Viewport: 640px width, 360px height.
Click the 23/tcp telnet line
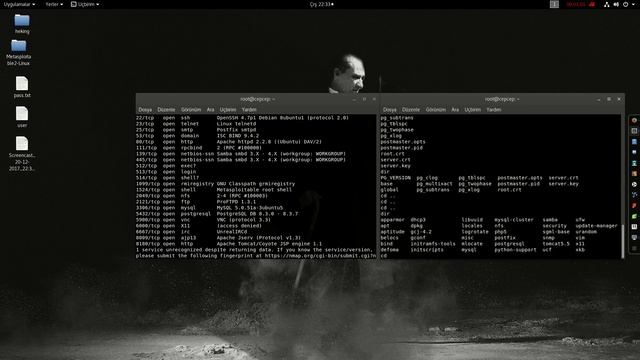pyautogui.click(x=196, y=124)
